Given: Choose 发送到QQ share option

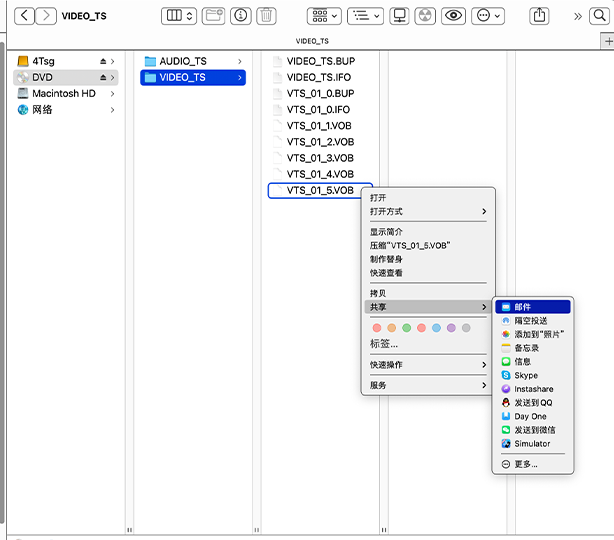Looking at the screenshot, I should point(533,403).
